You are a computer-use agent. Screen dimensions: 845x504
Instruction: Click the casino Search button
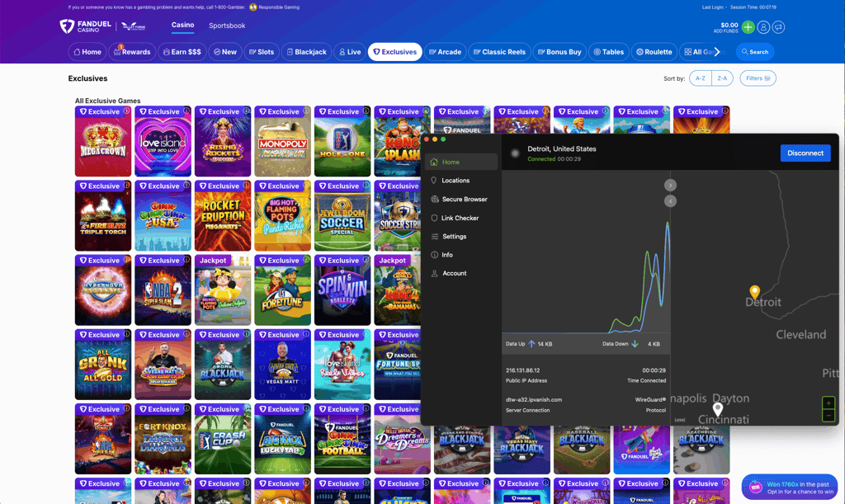click(x=755, y=52)
